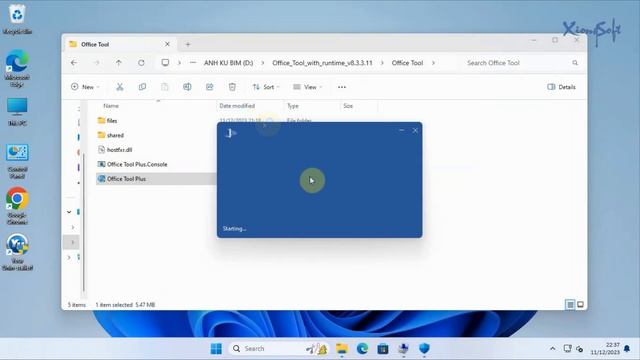Click Office_Tool_with_runtime_v8.3.3.11 breadcrumb
Viewport: 640px width, 360px height.
[x=322, y=63]
